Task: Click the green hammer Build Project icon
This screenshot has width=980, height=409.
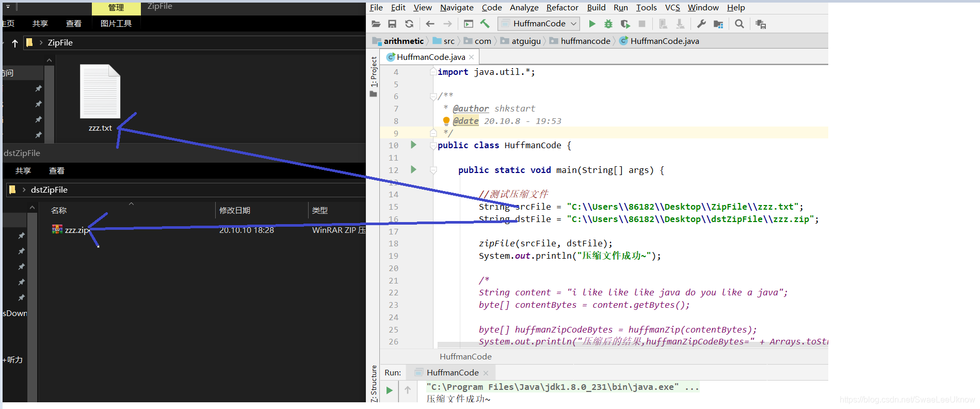Action: (x=485, y=24)
